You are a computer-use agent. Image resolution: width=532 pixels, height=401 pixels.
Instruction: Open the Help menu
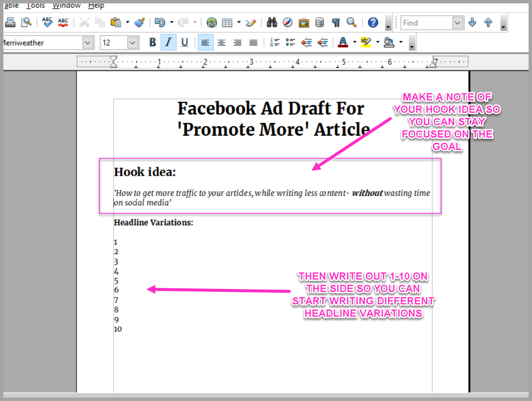[x=96, y=6]
